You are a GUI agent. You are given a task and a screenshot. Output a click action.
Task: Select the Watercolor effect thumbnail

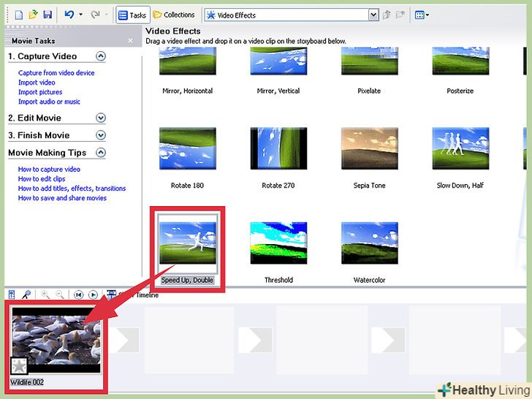coord(370,243)
